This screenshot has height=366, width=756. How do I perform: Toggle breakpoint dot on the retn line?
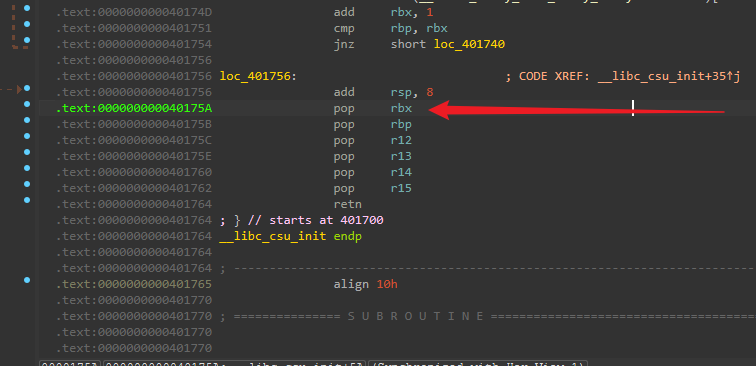27,200
